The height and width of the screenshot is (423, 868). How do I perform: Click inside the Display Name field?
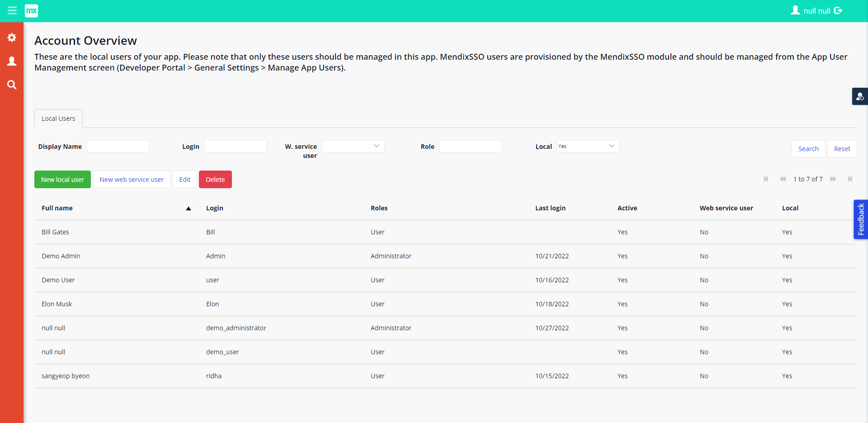point(118,146)
